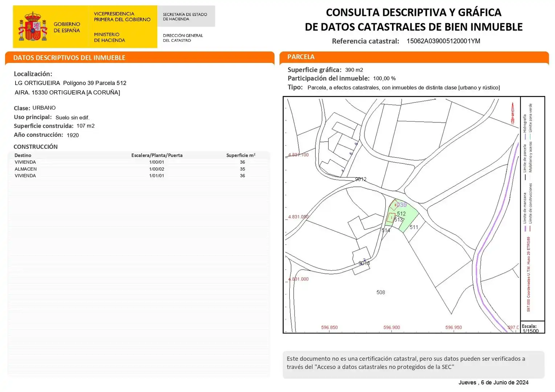Viewport: 555px width, 392px height.
Task: Select 'VIVIENDA' in the 1/01/01 row
Action: click(25, 176)
